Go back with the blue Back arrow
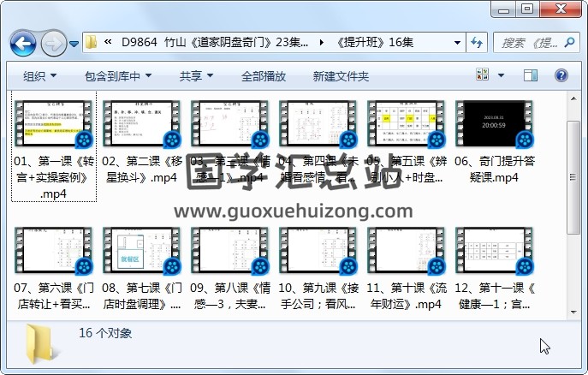Image resolution: width=588 pixels, height=375 pixels. pyautogui.click(x=23, y=43)
